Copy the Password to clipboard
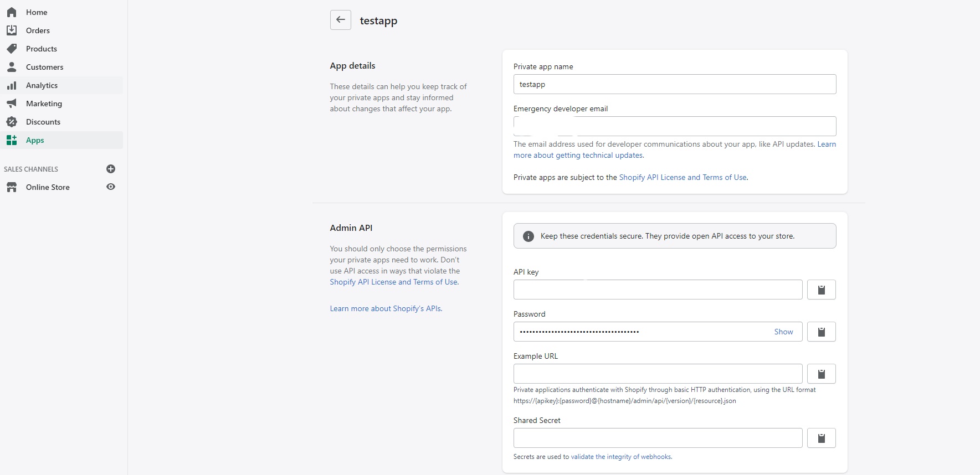The width and height of the screenshot is (980, 475). tap(822, 332)
